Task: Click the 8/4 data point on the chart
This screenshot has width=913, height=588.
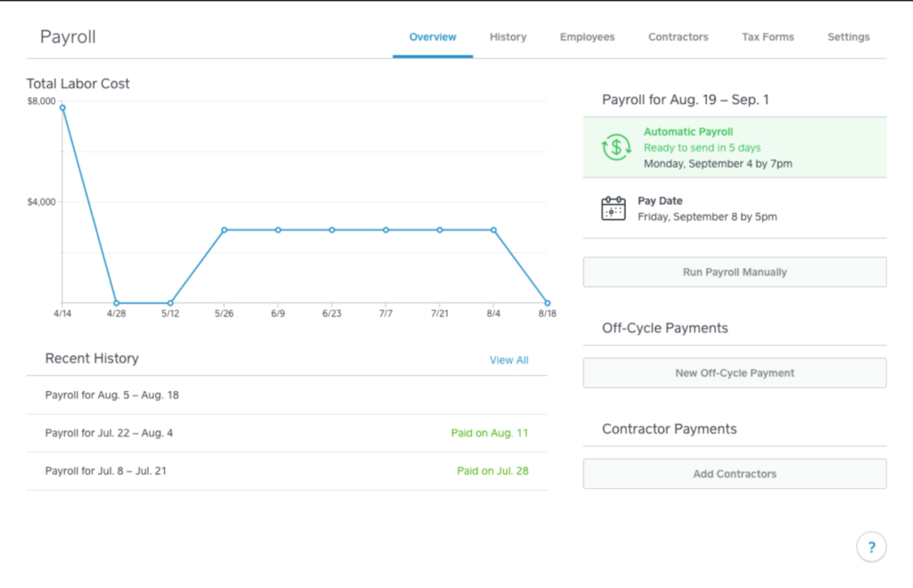Action: 493,229
